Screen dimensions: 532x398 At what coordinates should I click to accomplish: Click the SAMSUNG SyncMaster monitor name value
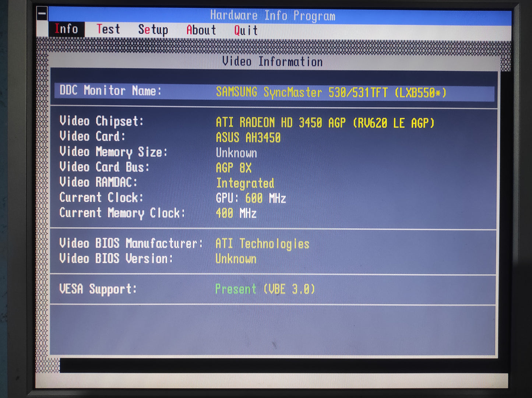tap(331, 92)
